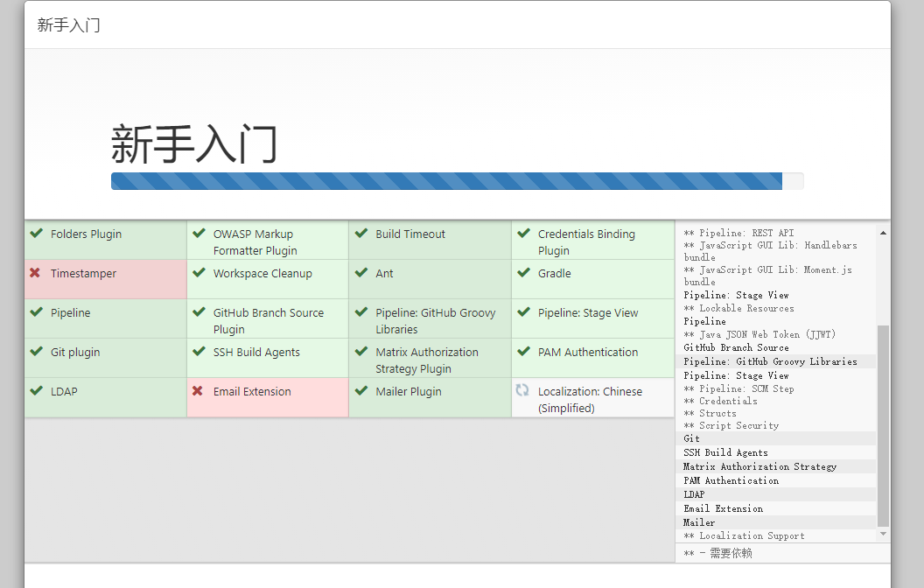924x588 pixels.
Task: Click the checkmark icon next to Pipeline
Action: pos(37,312)
